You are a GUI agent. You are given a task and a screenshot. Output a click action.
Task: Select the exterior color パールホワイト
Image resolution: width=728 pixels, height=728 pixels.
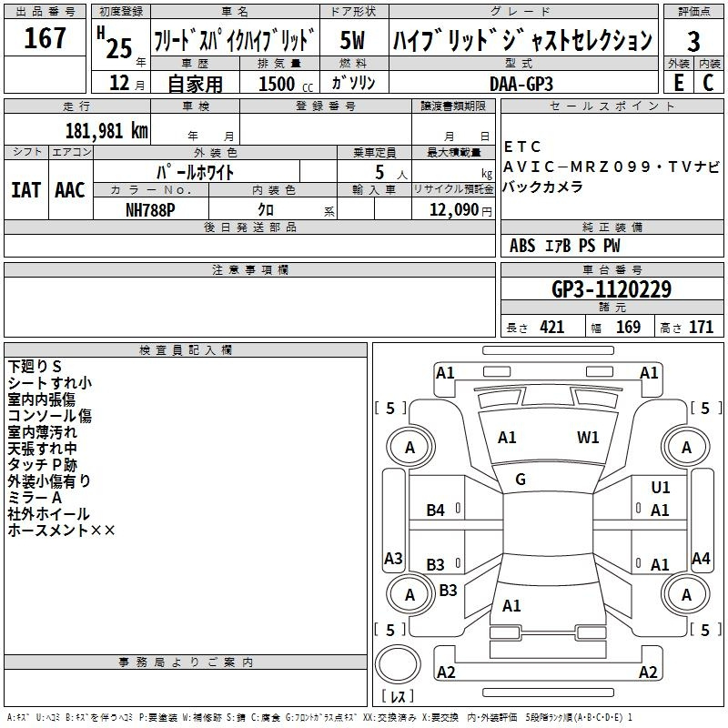[195, 172]
